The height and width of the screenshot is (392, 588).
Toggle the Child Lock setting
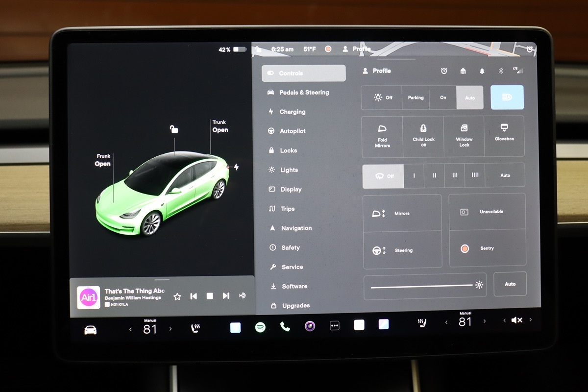[x=423, y=136]
